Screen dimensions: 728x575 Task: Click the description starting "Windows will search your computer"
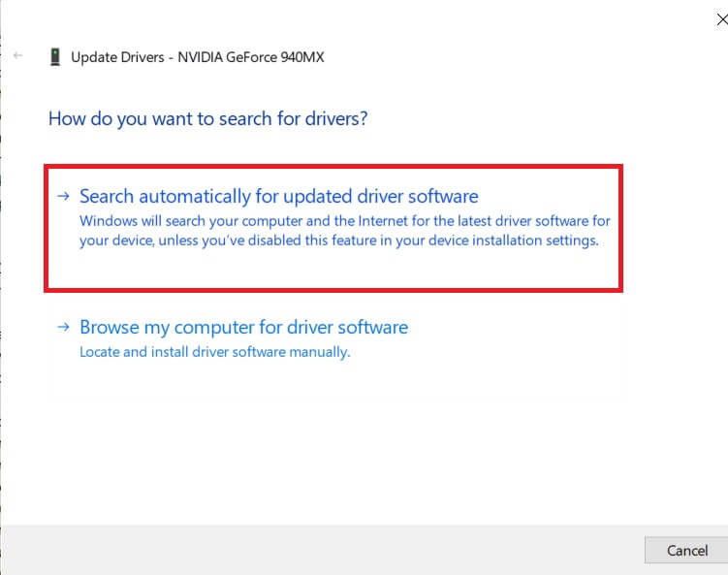pyautogui.click(x=344, y=231)
